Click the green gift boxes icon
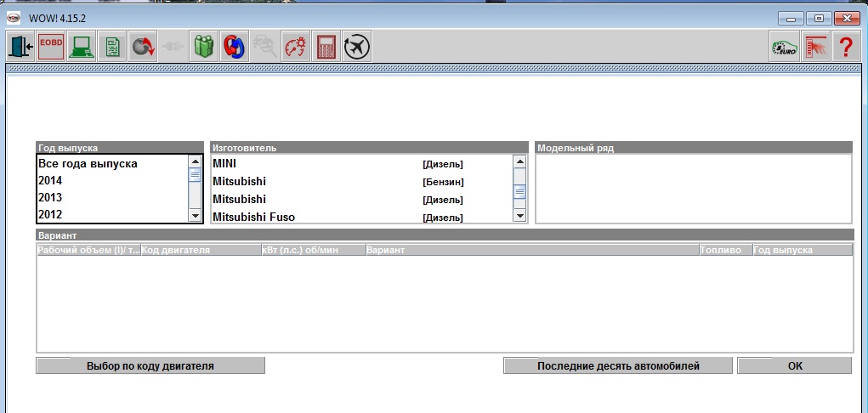 [x=204, y=47]
